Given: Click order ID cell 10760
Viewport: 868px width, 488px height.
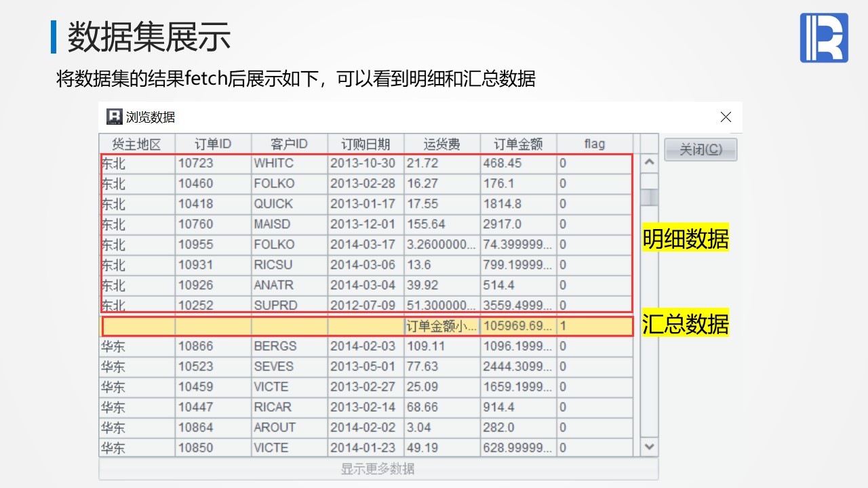Looking at the screenshot, I should coord(213,224).
